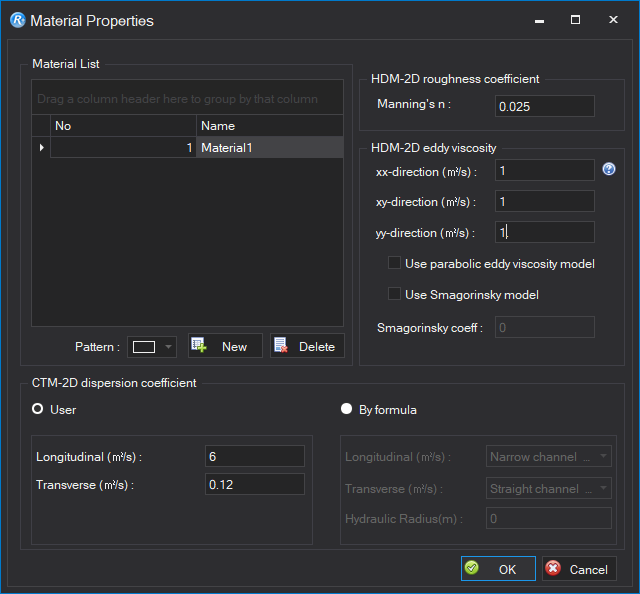The height and width of the screenshot is (594, 640).
Task: Expand the Longitudinal Narrow channel dropdown
Action: [549, 457]
